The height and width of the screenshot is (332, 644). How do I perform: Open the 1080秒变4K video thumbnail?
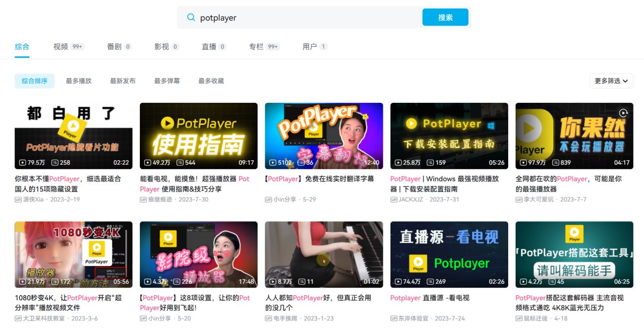[x=73, y=255]
